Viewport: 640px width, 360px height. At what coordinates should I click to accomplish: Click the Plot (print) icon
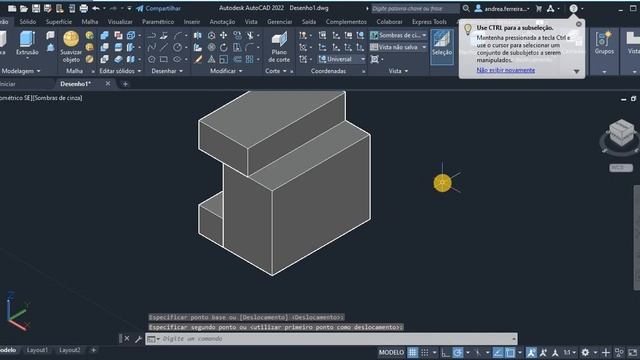point(84,8)
